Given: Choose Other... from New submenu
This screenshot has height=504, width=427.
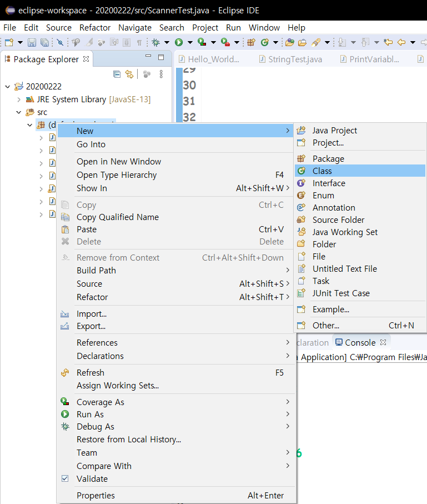Looking at the screenshot, I should pyautogui.click(x=360, y=325).
